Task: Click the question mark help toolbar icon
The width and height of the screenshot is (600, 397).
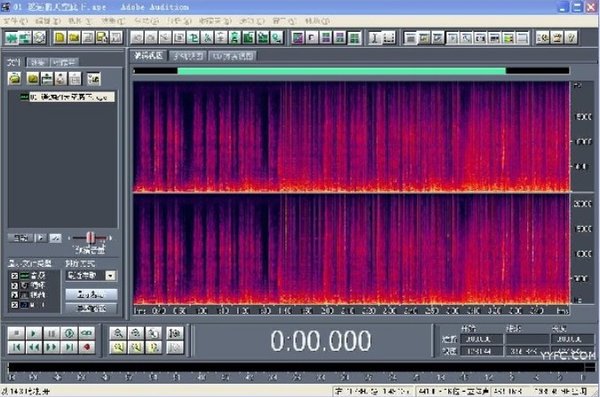Action: [x=571, y=38]
